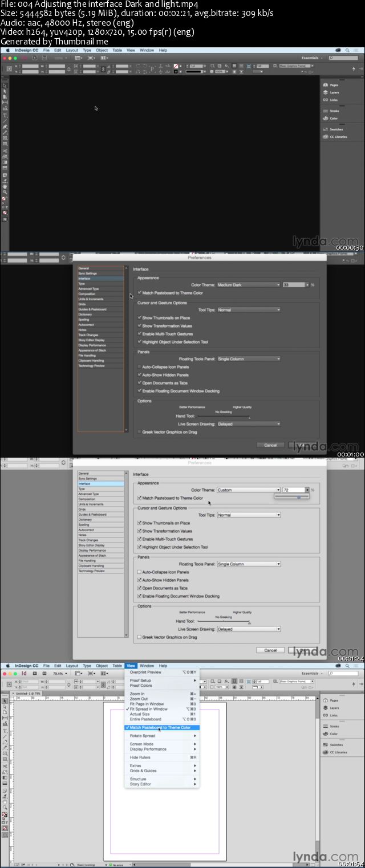Click the Apple menu icon in the dark workspace
The image size is (365, 868).
7,50
